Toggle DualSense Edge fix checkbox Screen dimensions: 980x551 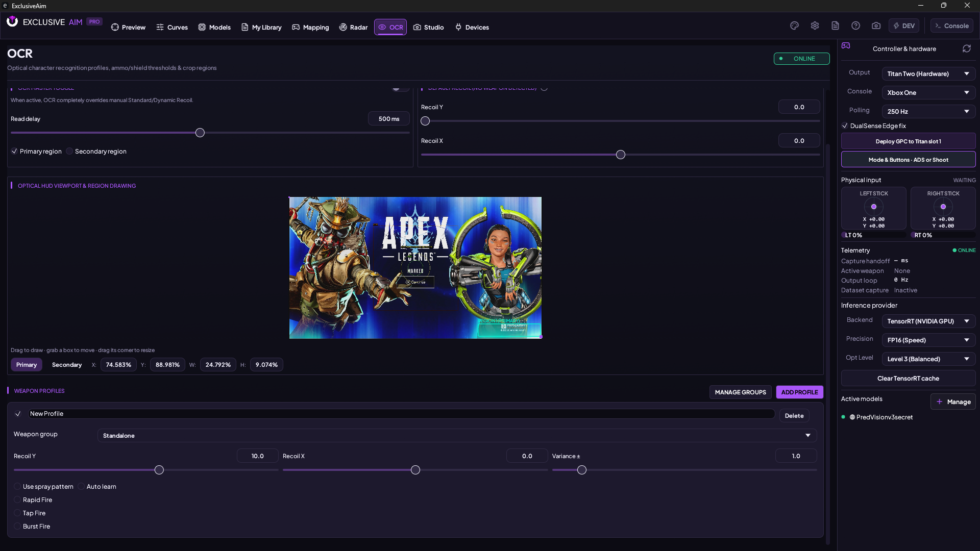point(845,126)
